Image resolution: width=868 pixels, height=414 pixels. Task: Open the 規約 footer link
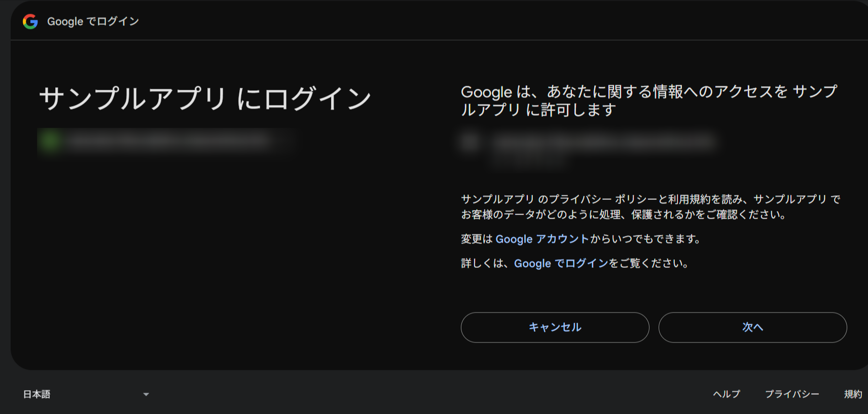point(853,394)
